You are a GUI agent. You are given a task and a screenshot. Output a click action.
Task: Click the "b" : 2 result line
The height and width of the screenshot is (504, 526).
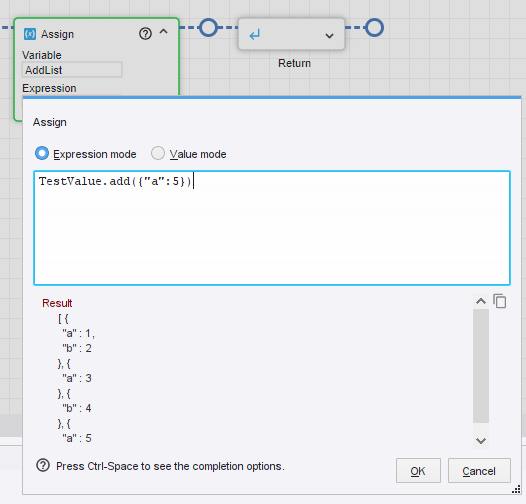[77, 348]
